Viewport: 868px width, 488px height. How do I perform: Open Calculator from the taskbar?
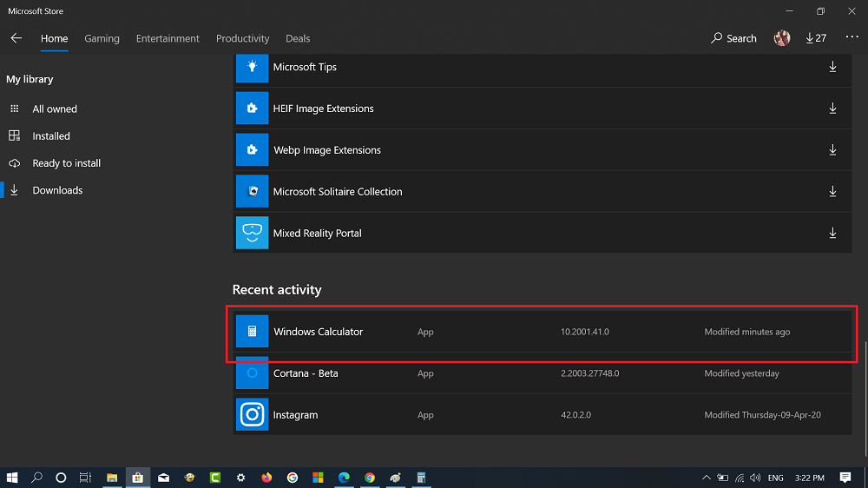coord(421,478)
